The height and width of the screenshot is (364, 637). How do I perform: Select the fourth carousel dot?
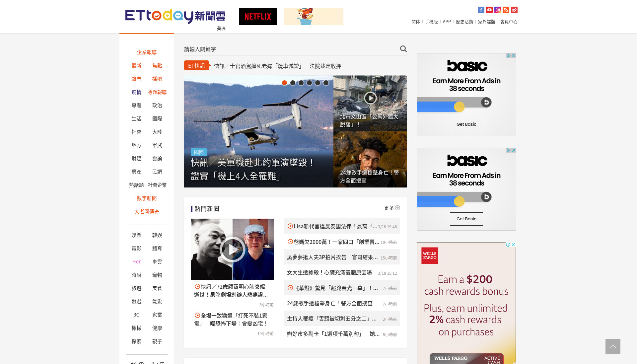[309, 83]
